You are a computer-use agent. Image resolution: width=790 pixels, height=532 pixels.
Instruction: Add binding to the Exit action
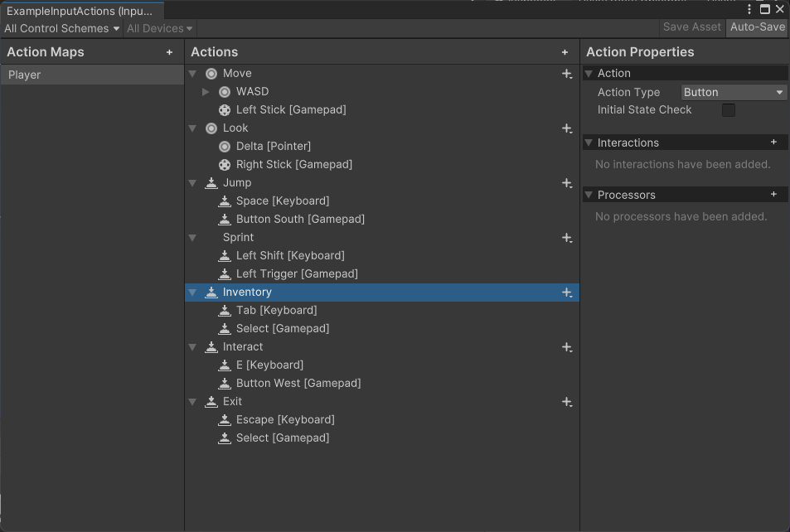pos(567,402)
